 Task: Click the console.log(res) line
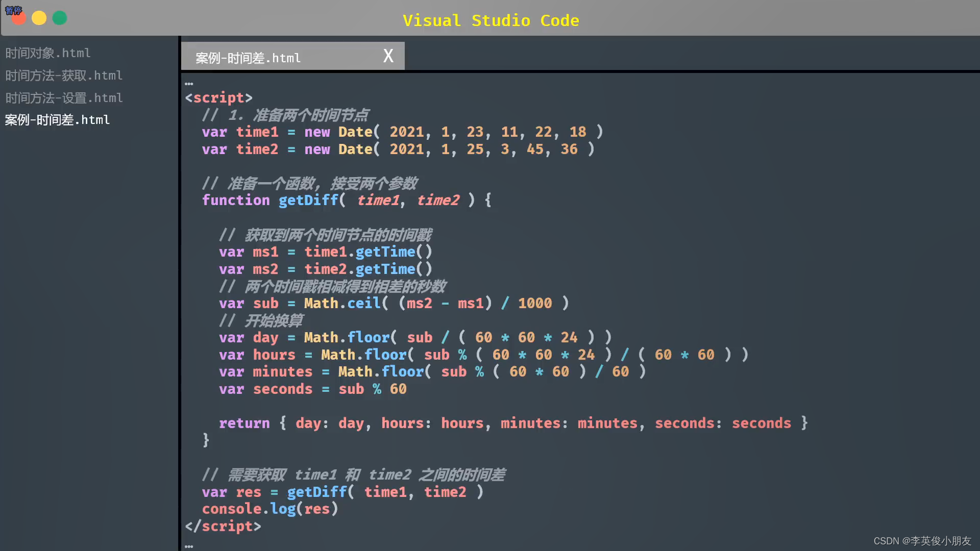(x=269, y=509)
